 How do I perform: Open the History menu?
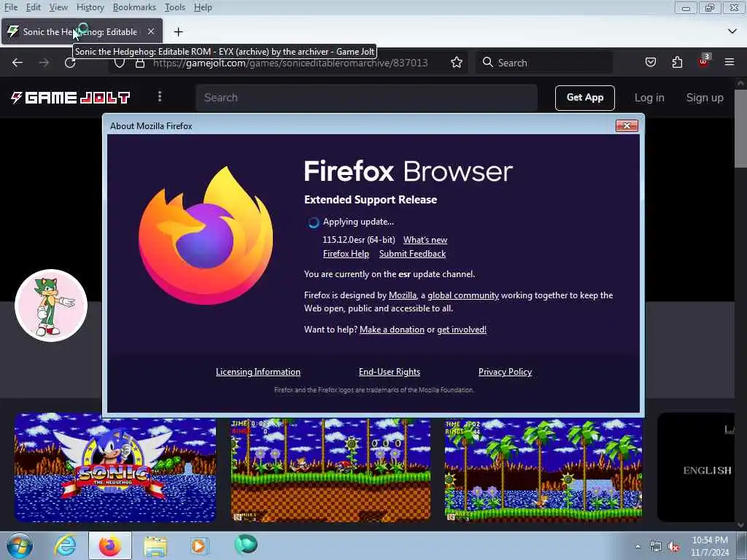[x=90, y=7]
